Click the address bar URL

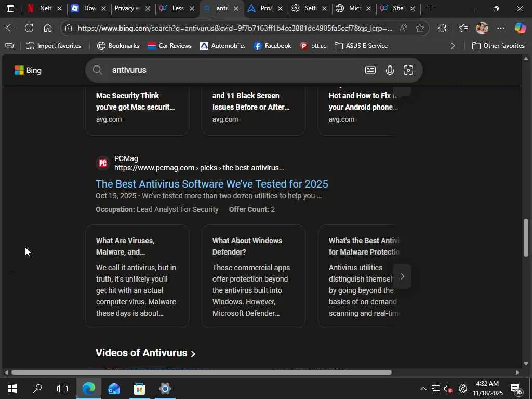coord(235,28)
